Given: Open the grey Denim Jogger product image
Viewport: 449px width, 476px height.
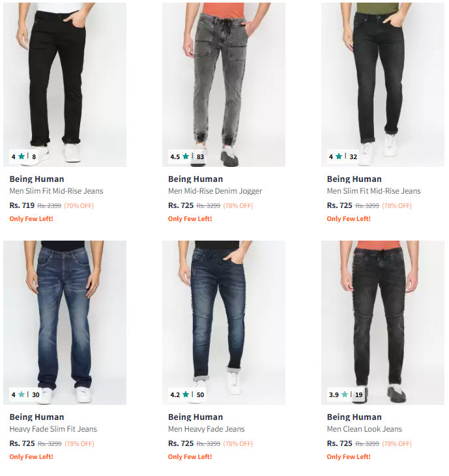Looking at the screenshot, I should [x=224, y=78].
